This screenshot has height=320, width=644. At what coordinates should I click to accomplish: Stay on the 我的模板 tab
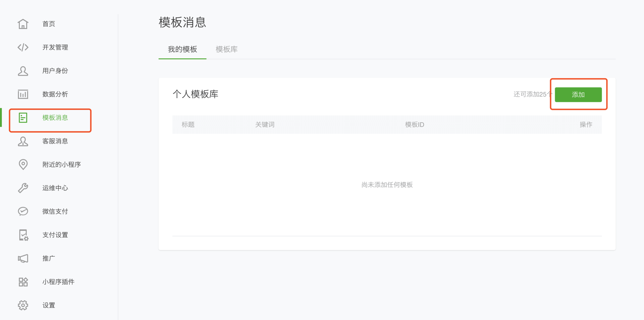(182, 49)
